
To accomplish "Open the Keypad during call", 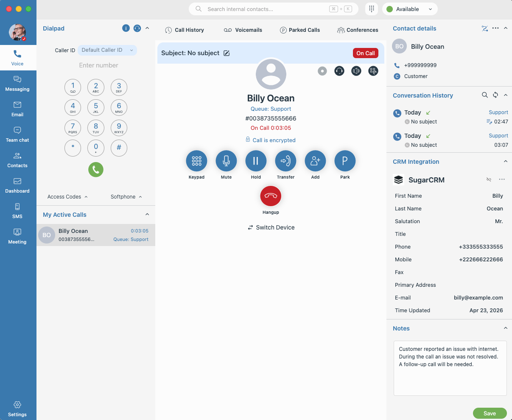I will tap(196, 161).
